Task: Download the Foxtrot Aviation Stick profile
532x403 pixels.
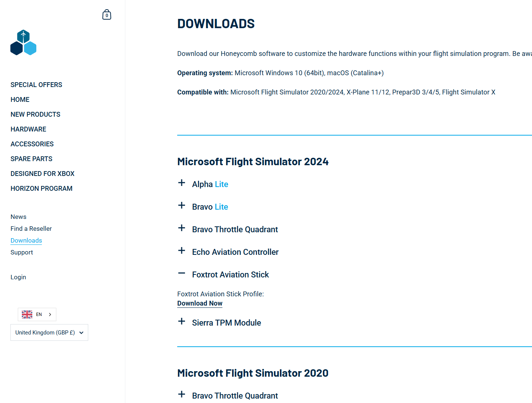Action: tap(199, 303)
